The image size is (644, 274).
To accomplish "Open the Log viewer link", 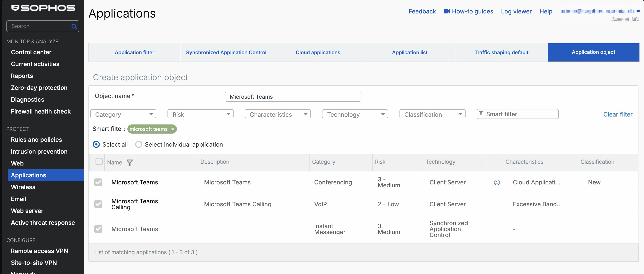I will click(x=516, y=11).
